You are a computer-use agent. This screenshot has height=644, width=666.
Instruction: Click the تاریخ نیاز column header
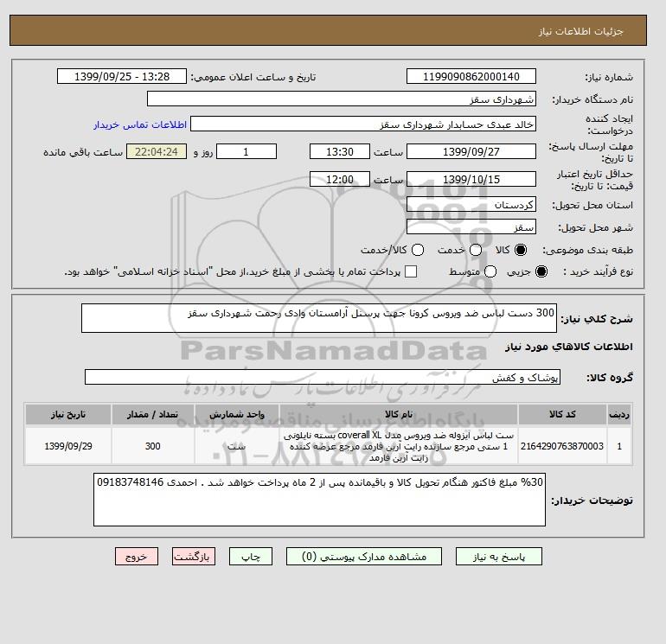[x=68, y=414]
